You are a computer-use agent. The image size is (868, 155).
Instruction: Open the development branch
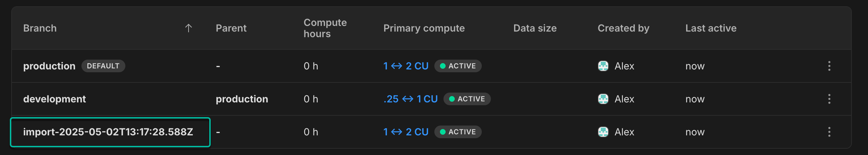click(x=54, y=99)
